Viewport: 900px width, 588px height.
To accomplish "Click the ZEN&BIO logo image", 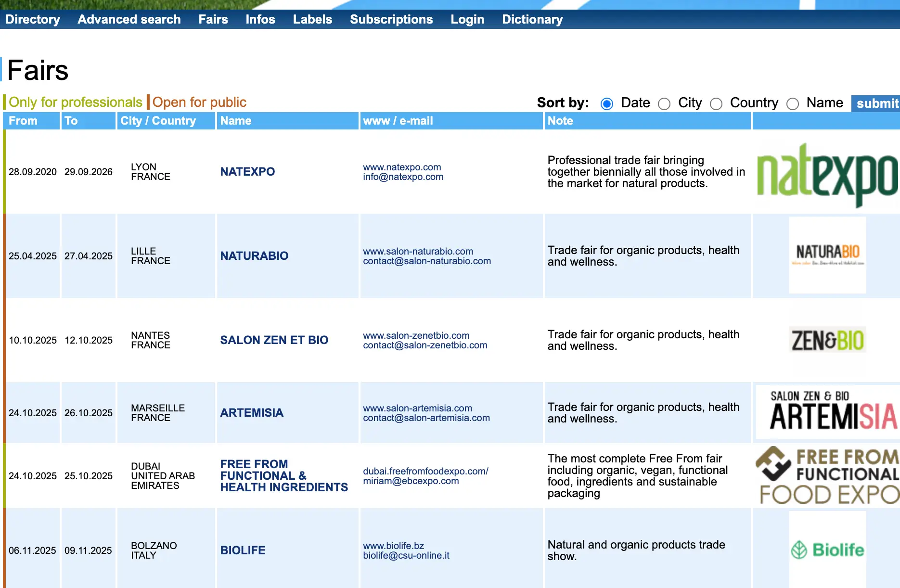I will (828, 340).
